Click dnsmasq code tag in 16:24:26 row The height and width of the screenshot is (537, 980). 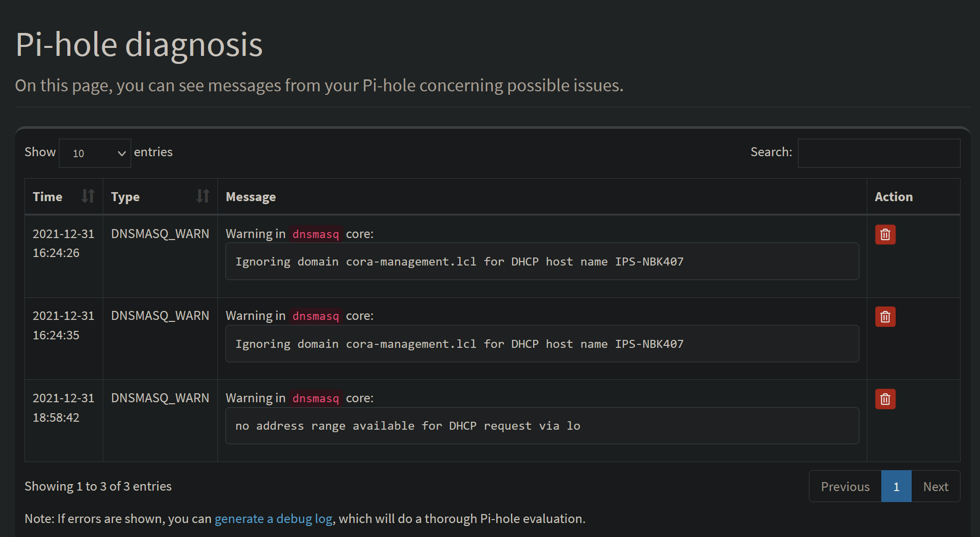click(x=316, y=234)
